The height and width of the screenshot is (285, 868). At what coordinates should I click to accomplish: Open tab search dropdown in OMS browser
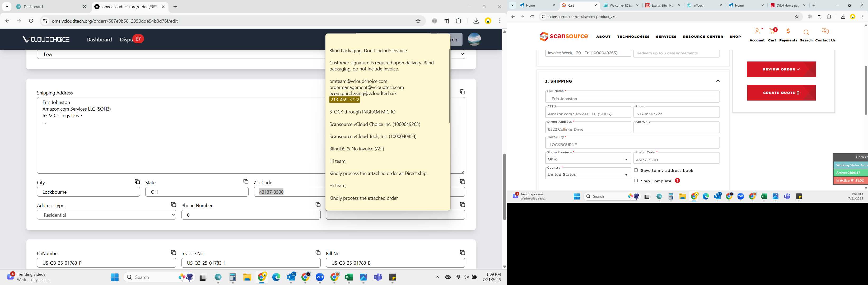click(x=7, y=6)
